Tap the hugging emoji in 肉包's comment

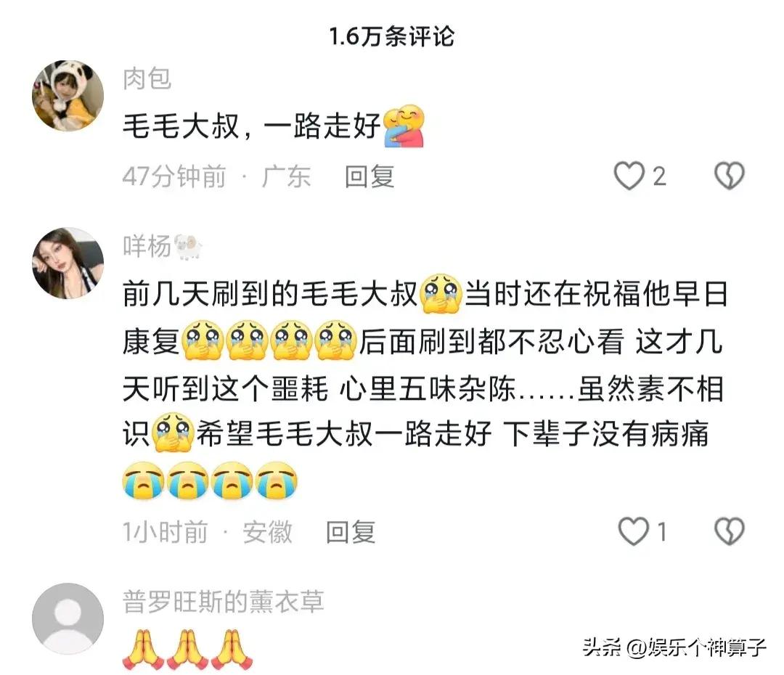point(404,126)
